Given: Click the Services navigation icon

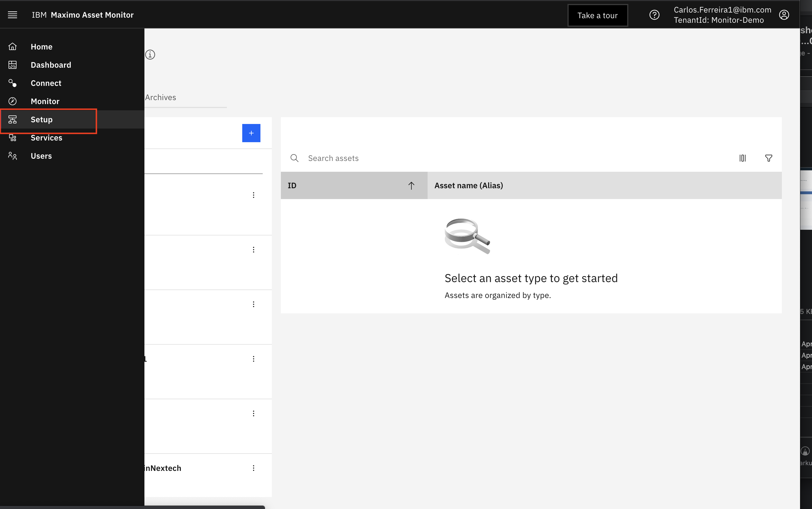Looking at the screenshot, I should point(13,137).
